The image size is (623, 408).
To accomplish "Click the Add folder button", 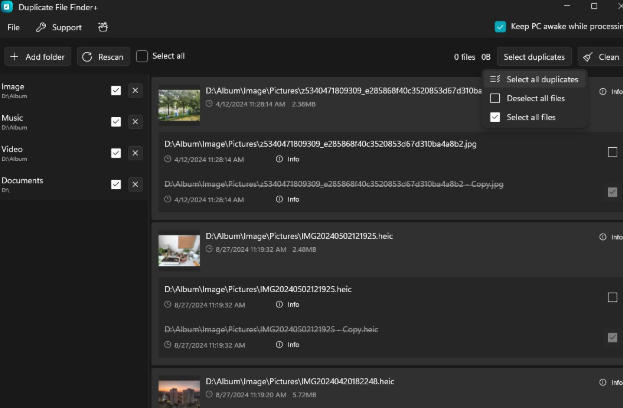I will pos(37,57).
